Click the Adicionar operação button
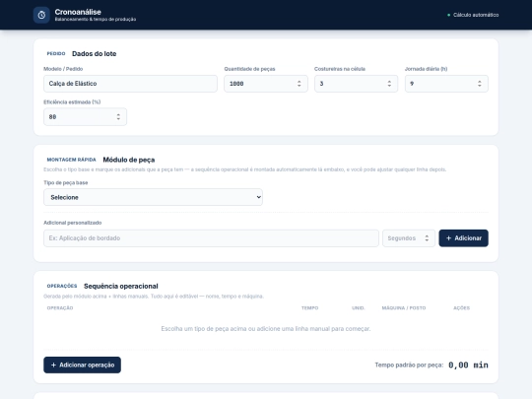The width and height of the screenshot is (532, 399). [82, 365]
